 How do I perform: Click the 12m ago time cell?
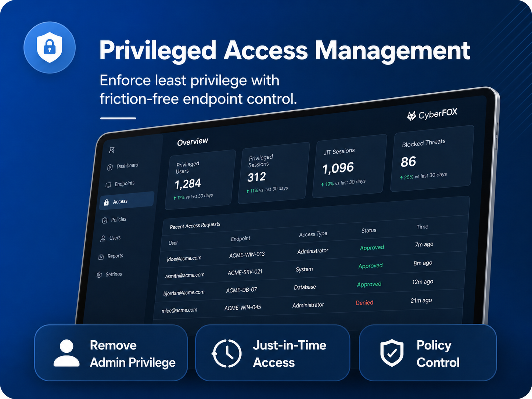pos(423,282)
